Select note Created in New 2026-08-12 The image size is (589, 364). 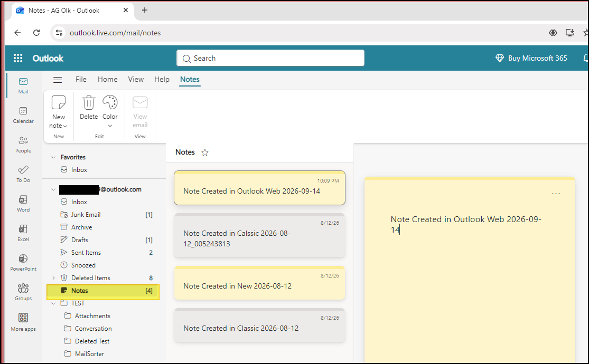259,283
